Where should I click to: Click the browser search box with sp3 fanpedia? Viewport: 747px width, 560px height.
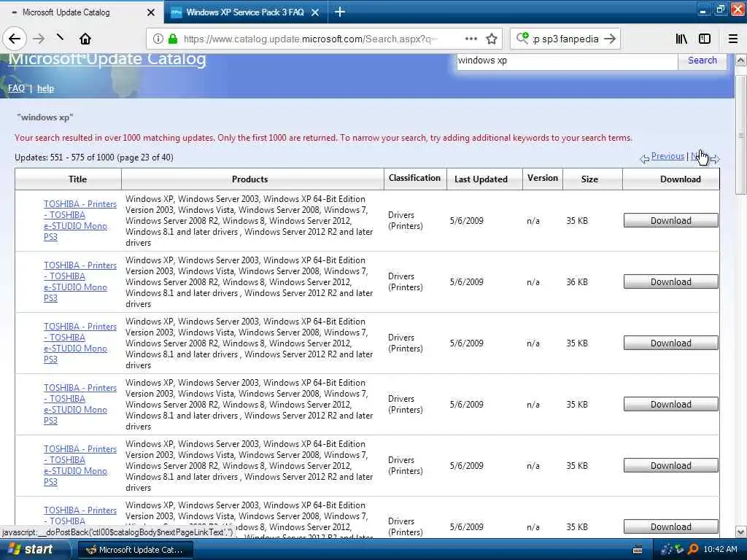[x=566, y=39]
